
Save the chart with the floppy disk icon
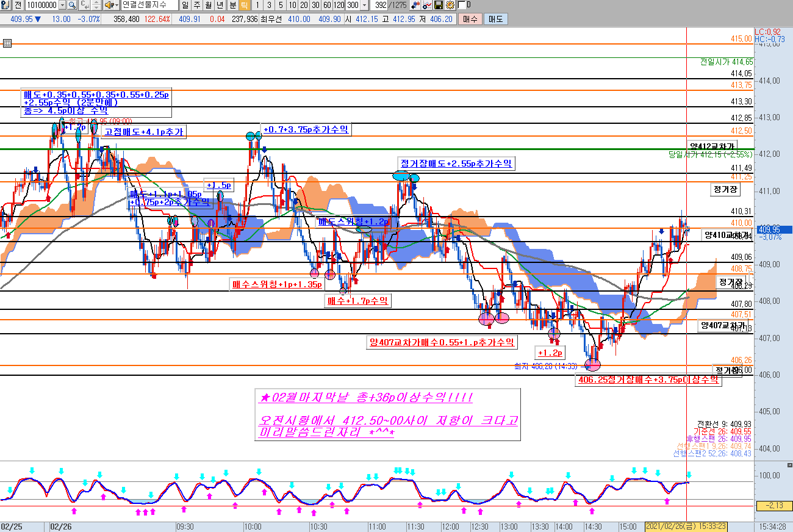(x=439, y=5)
